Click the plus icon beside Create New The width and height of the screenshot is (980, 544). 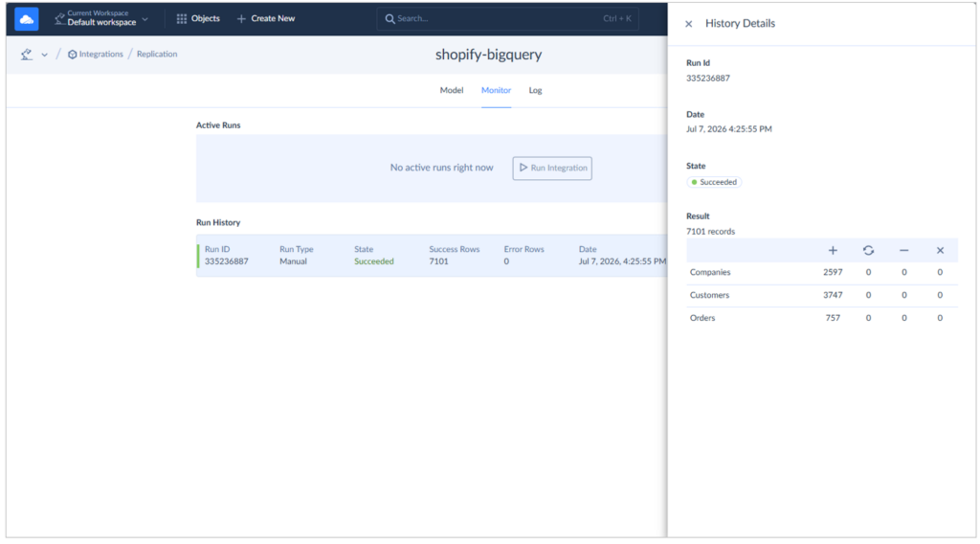click(241, 19)
